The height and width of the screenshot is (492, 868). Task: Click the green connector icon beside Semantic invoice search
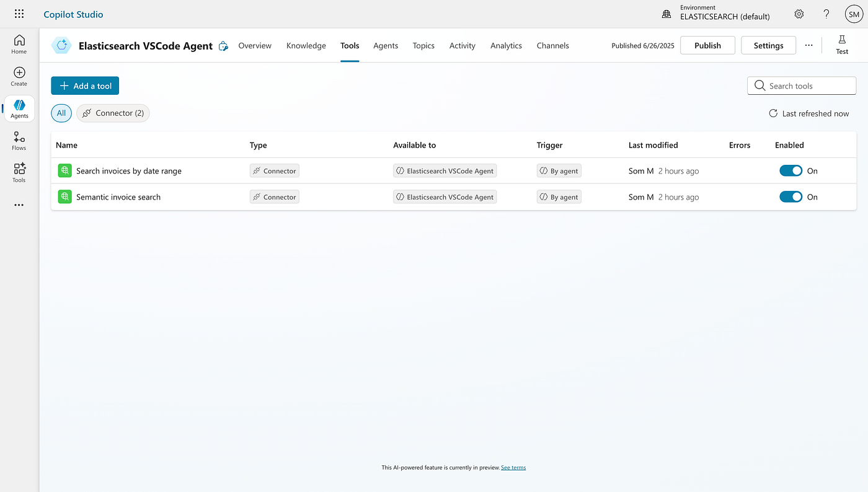point(64,196)
